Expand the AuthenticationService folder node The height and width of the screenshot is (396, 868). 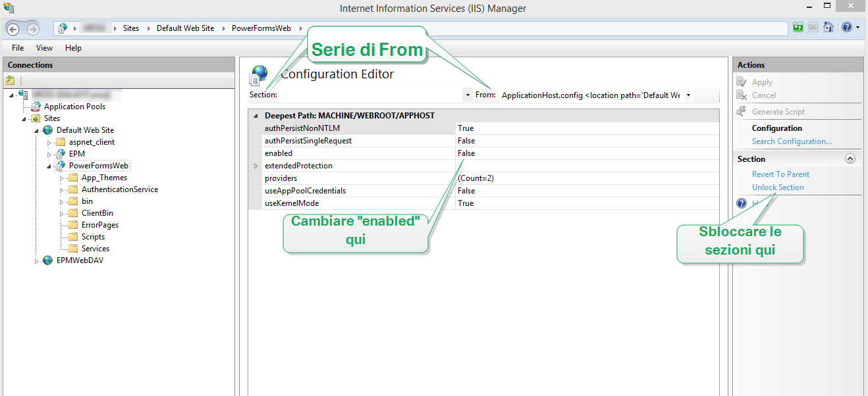coord(62,189)
